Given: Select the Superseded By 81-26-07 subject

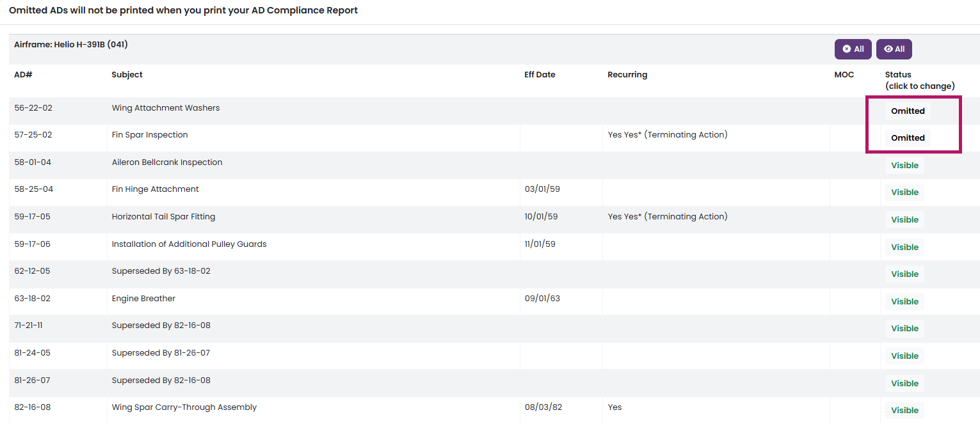Looking at the screenshot, I should click(161, 353).
